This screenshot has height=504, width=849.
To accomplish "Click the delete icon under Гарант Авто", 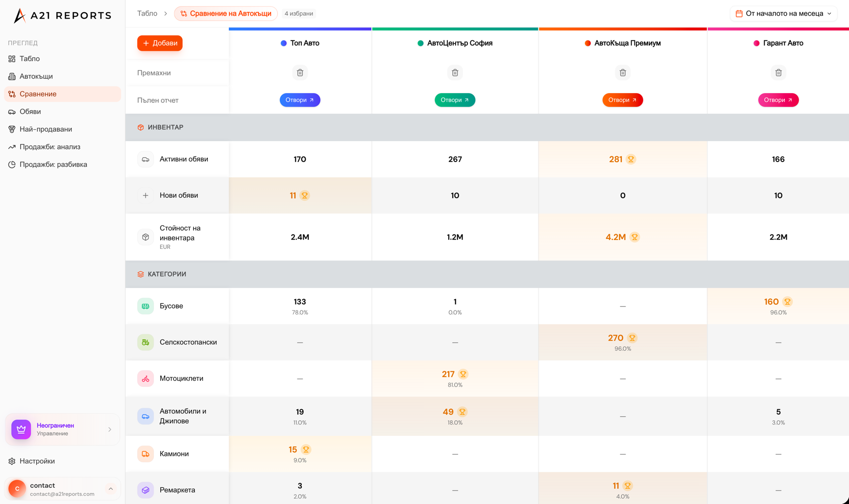I will coord(778,72).
